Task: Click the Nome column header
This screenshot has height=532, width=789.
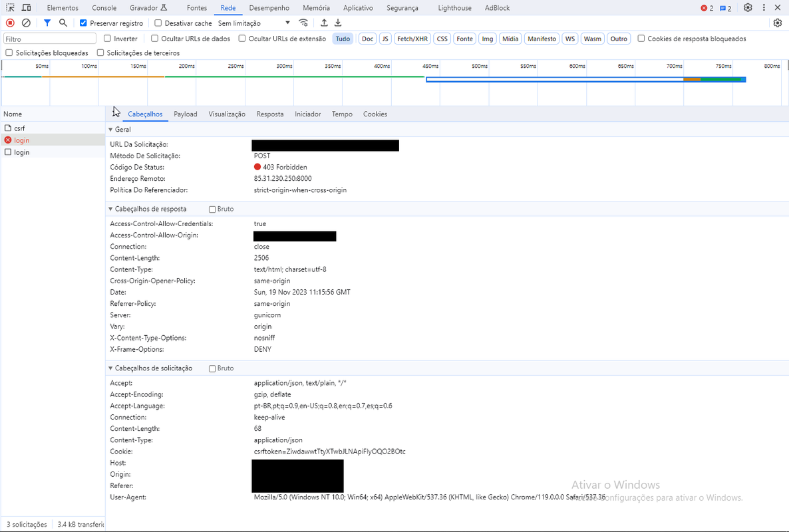Action: [53, 114]
